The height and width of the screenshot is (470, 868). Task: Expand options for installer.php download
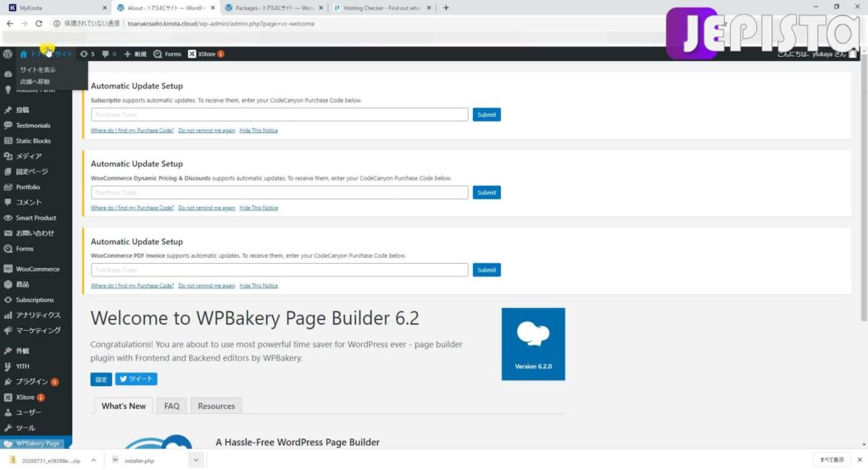(196, 461)
